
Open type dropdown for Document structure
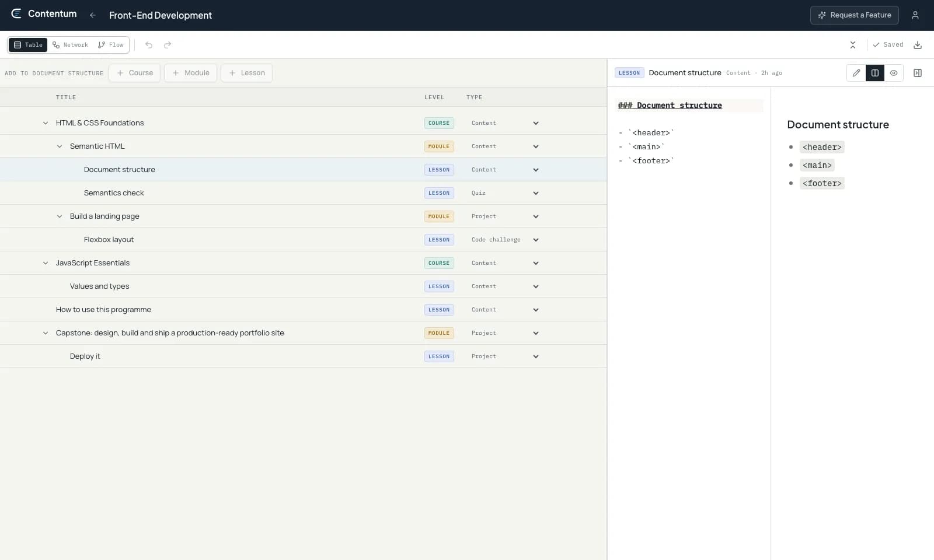pyautogui.click(x=505, y=170)
